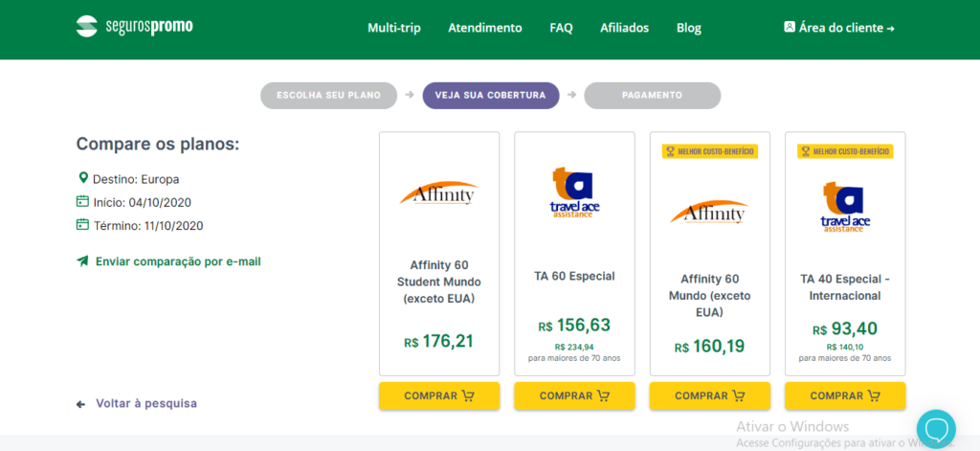The image size is (980, 451).
Task: Click the Destino: Europa text
Action: click(136, 179)
